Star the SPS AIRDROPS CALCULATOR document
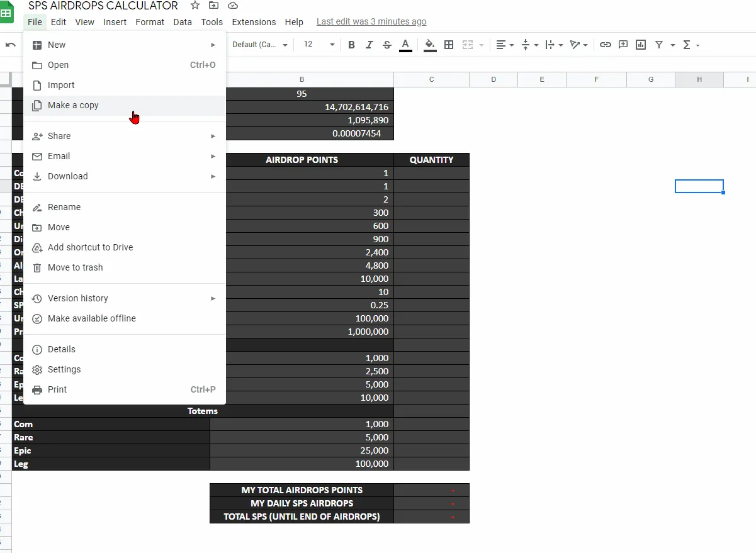The width and height of the screenshot is (756, 553). pos(195,6)
